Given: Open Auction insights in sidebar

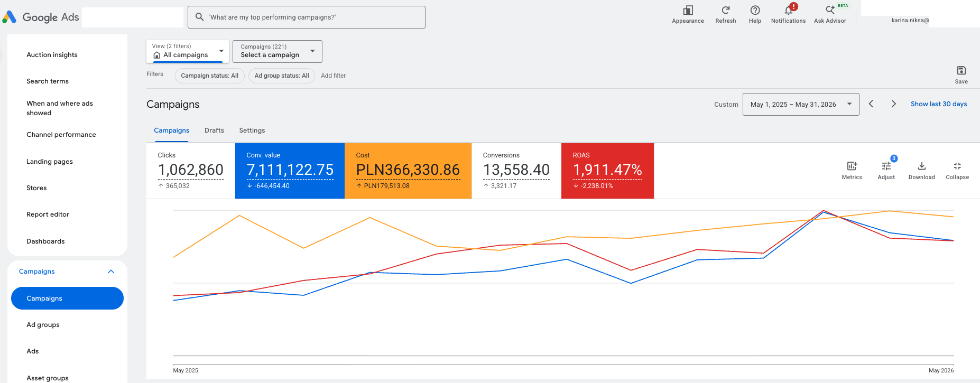Looking at the screenshot, I should (x=52, y=55).
